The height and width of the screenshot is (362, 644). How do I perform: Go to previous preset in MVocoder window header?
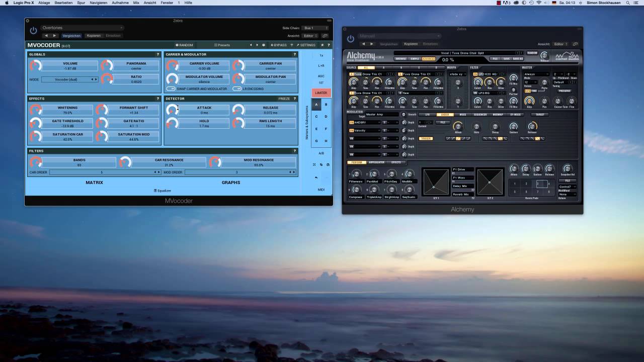pos(46,36)
